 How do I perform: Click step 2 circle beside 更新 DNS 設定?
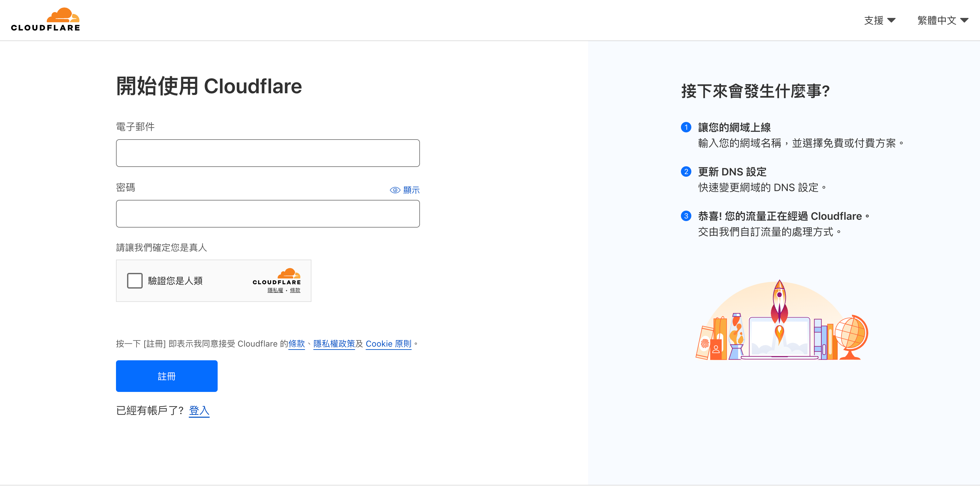pos(686,172)
